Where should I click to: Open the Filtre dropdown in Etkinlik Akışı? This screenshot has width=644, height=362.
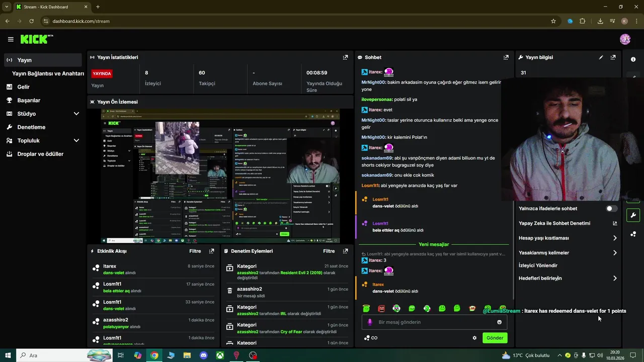coord(195,251)
